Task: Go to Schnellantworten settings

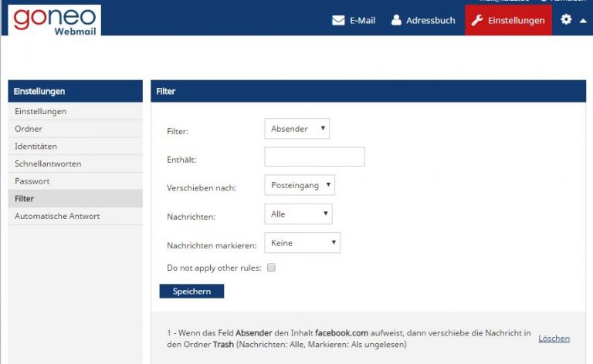Action: 75,163
